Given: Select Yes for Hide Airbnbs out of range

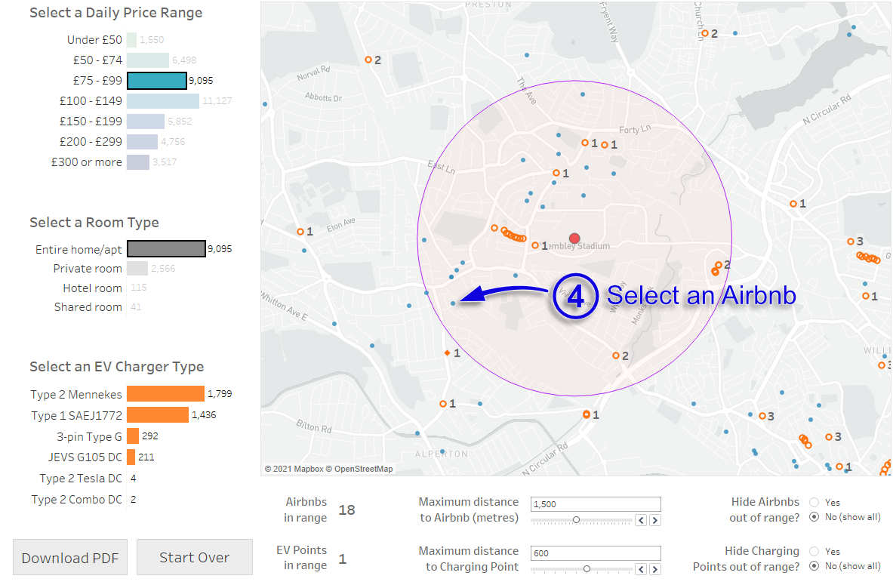Looking at the screenshot, I should tap(814, 502).
